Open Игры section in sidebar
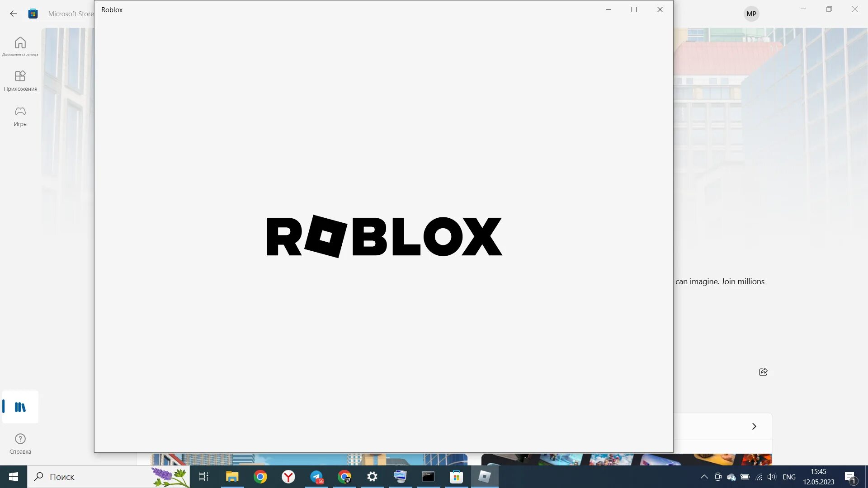Image resolution: width=868 pixels, height=488 pixels. click(20, 116)
